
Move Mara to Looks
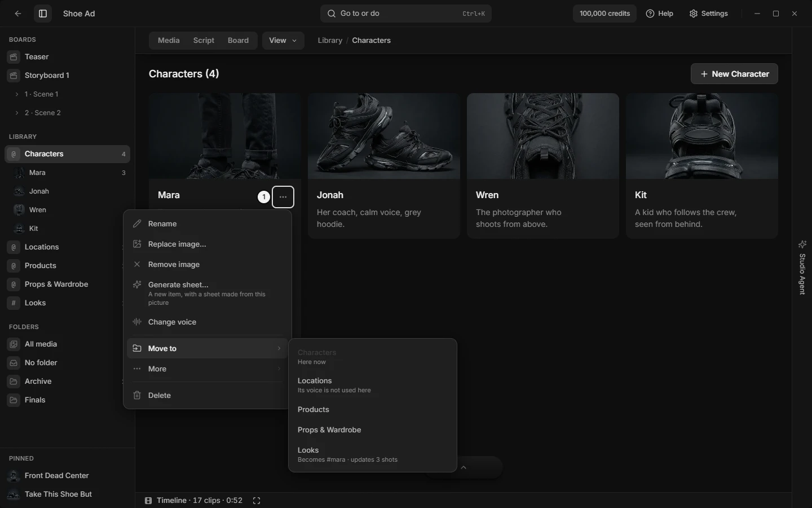(372, 454)
